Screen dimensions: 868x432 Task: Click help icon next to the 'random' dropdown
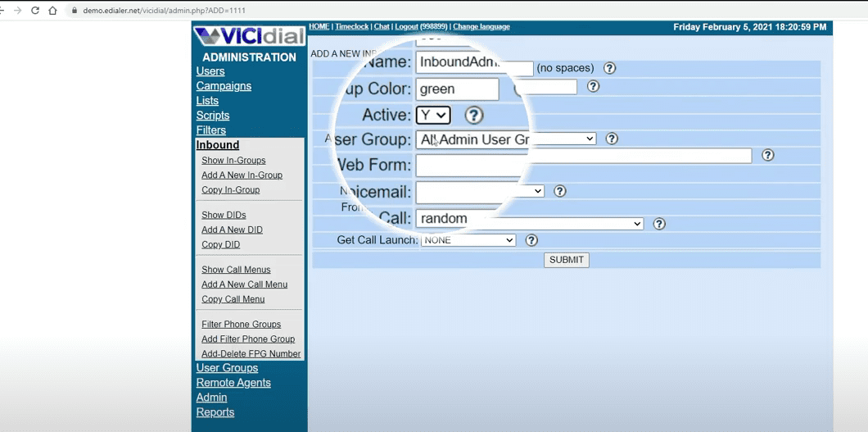(x=659, y=224)
